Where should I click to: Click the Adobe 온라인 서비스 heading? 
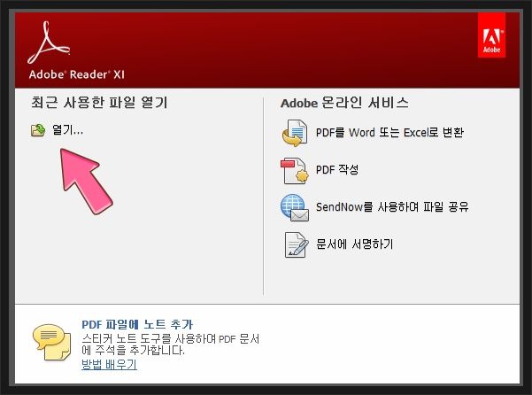click(344, 103)
